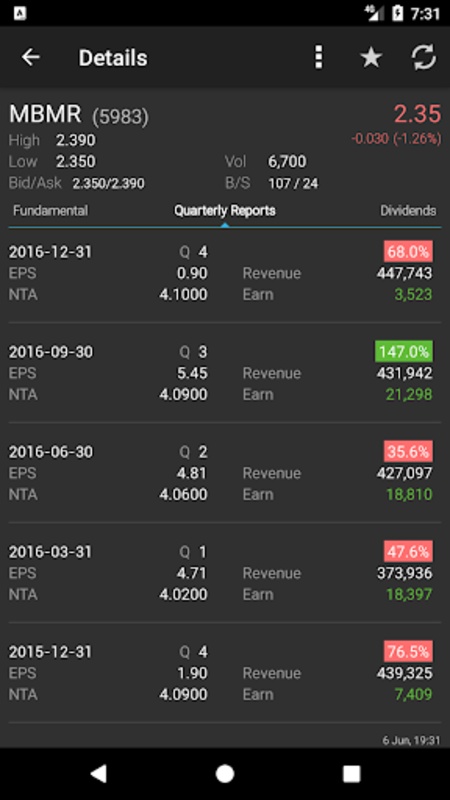Open the three-dot overflow menu

[318, 57]
